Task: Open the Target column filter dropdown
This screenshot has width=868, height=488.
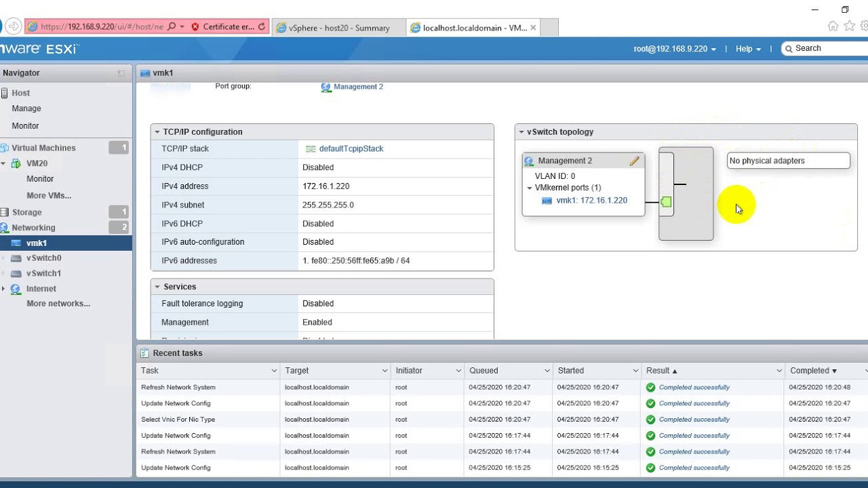Action: click(x=384, y=371)
